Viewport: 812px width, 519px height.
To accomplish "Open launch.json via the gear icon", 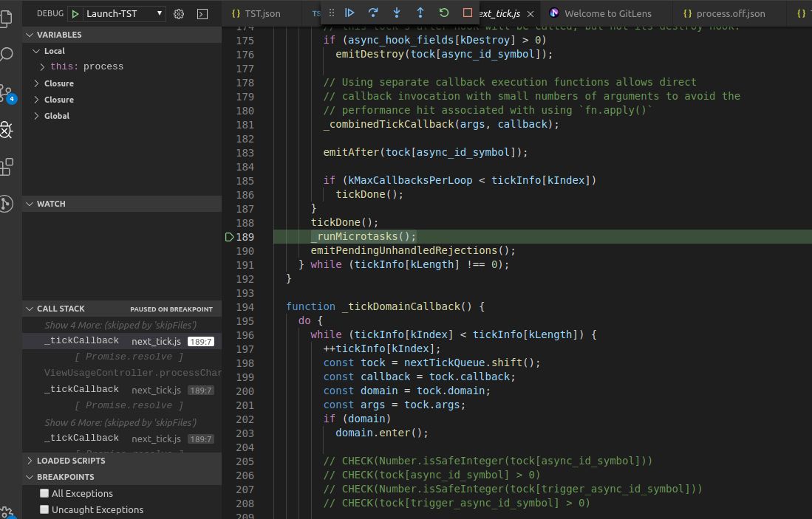I will [179, 14].
